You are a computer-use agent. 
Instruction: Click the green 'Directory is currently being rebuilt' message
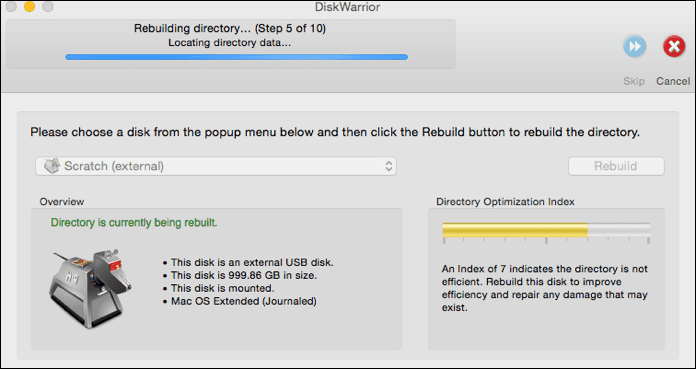point(134,222)
